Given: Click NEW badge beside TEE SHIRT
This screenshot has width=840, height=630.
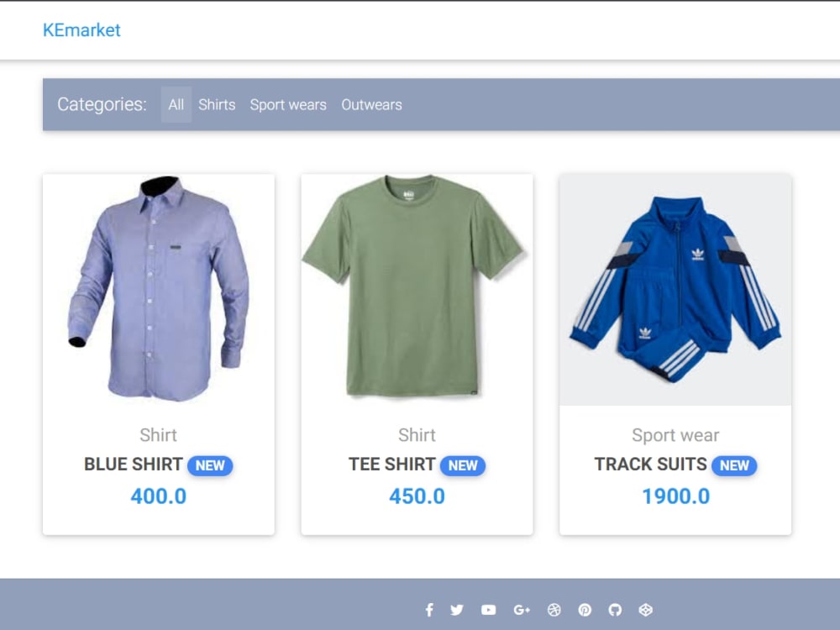Looking at the screenshot, I should click(x=463, y=465).
